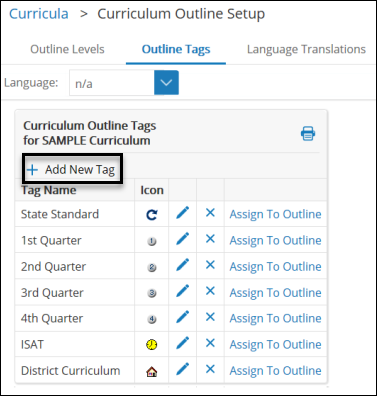Click the 3rd Quarter number icon

[152, 293]
